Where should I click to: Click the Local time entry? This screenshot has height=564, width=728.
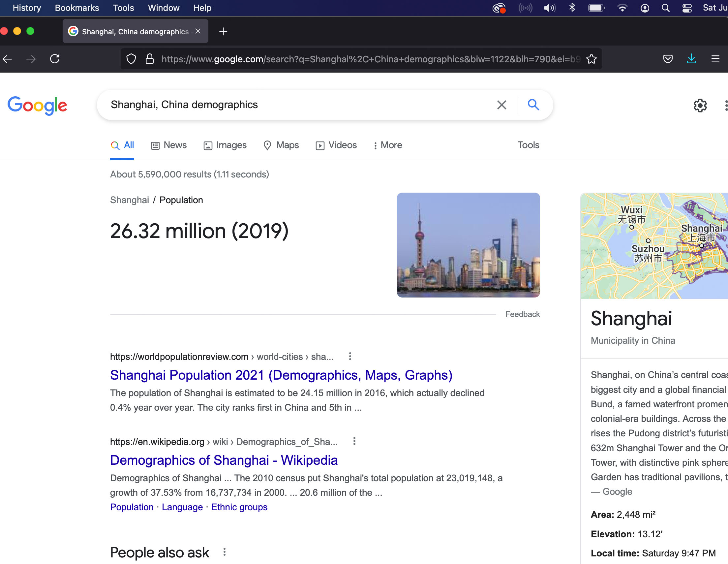pyautogui.click(x=653, y=553)
